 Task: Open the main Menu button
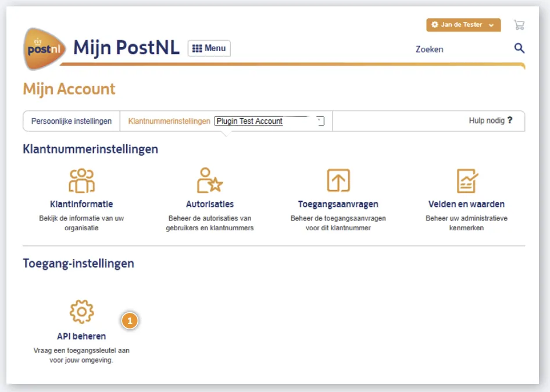pos(209,48)
